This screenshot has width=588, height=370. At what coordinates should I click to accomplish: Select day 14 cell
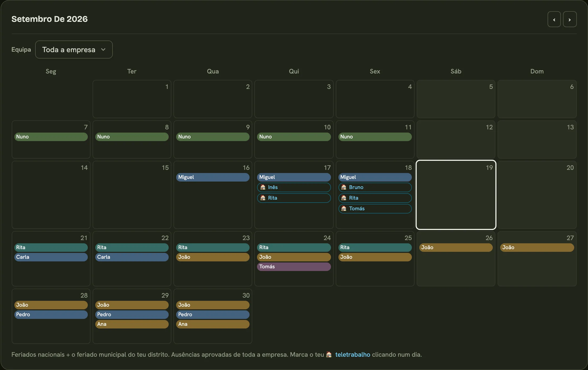point(51,195)
